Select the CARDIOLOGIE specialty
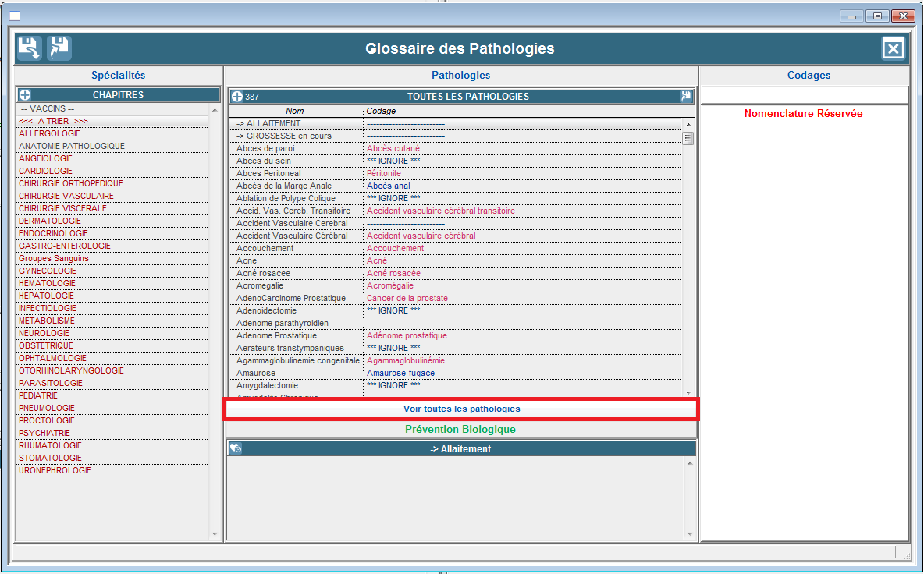Screen dimensions: 924x574 click(46, 171)
